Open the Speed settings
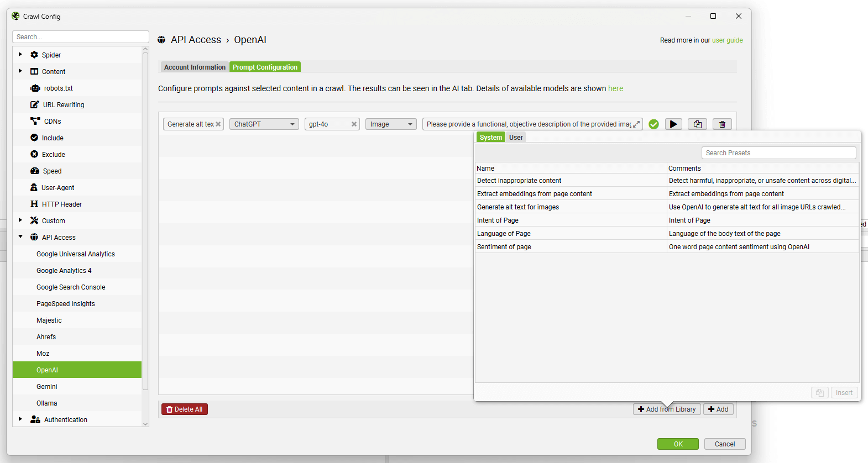This screenshot has height=463, width=868. tap(52, 171)
